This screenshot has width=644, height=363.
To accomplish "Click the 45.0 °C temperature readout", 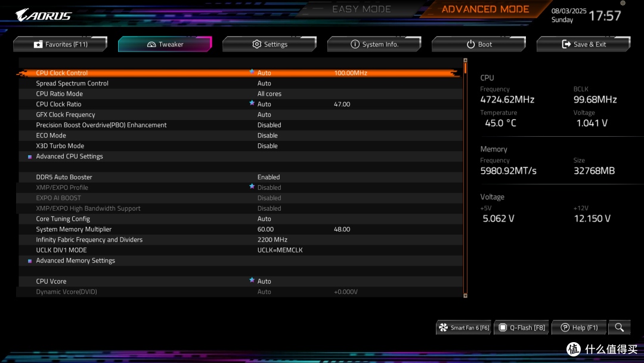I will tap(500, 123).
